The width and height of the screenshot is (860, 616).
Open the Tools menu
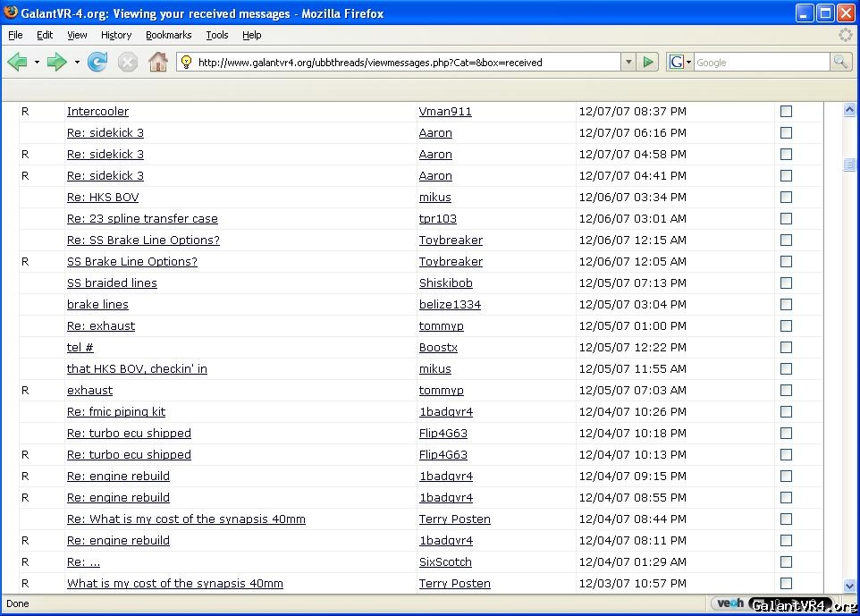tap(217, 35)
